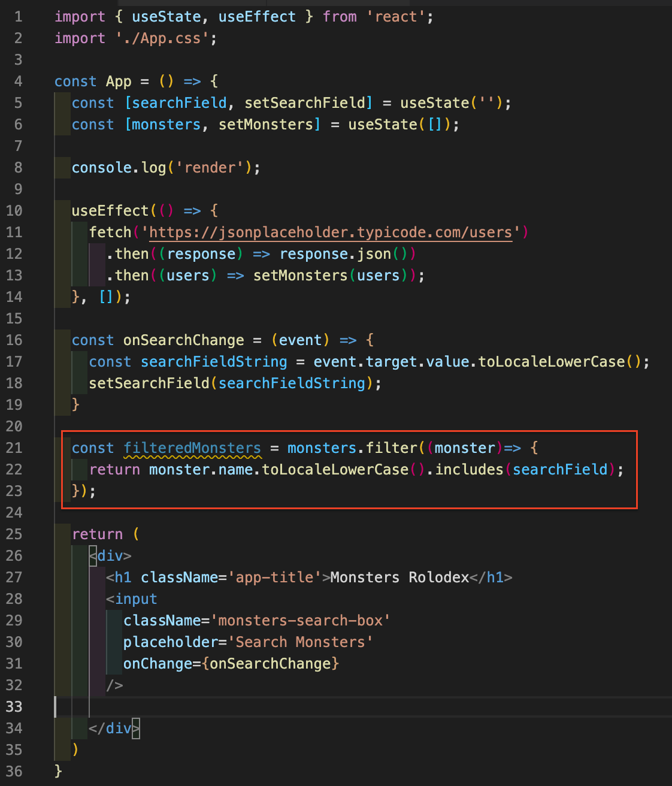Click the 'react' import string
Screen dimensions: 672x786
[x=395, y=17]
